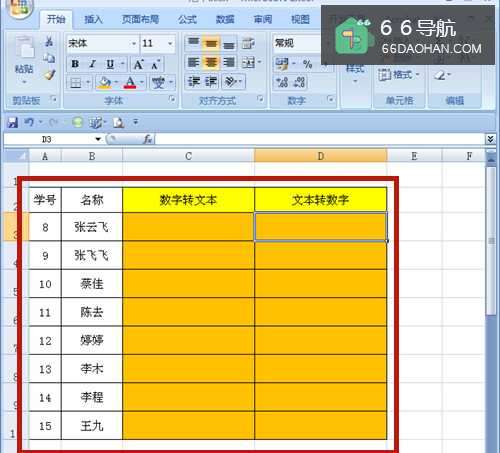Click the Cut scissors icon
The height and width of the screenshot is (453, 500).
(49, 42)
